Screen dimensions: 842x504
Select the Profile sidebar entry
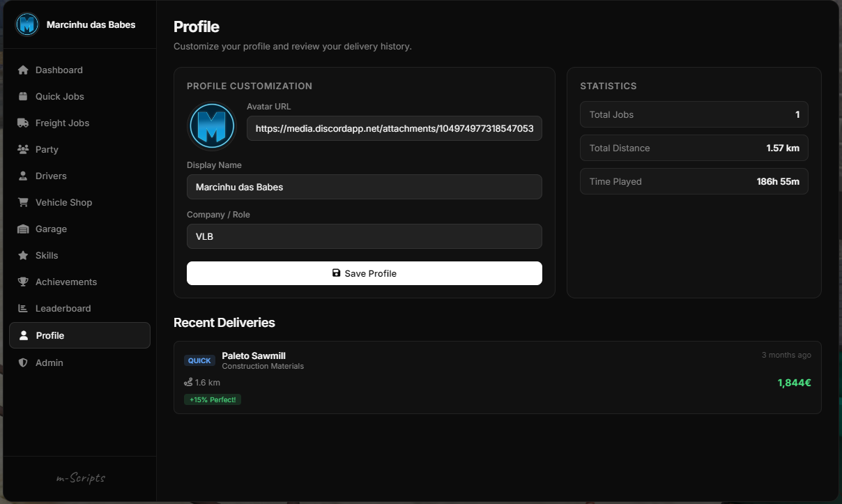[x=79, y=335]
